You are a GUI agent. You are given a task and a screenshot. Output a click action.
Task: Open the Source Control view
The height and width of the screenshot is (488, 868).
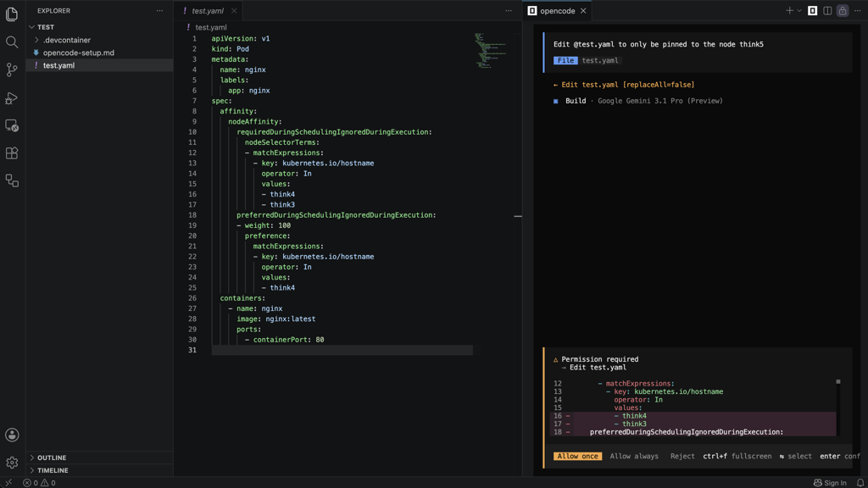tap(12, 69)
